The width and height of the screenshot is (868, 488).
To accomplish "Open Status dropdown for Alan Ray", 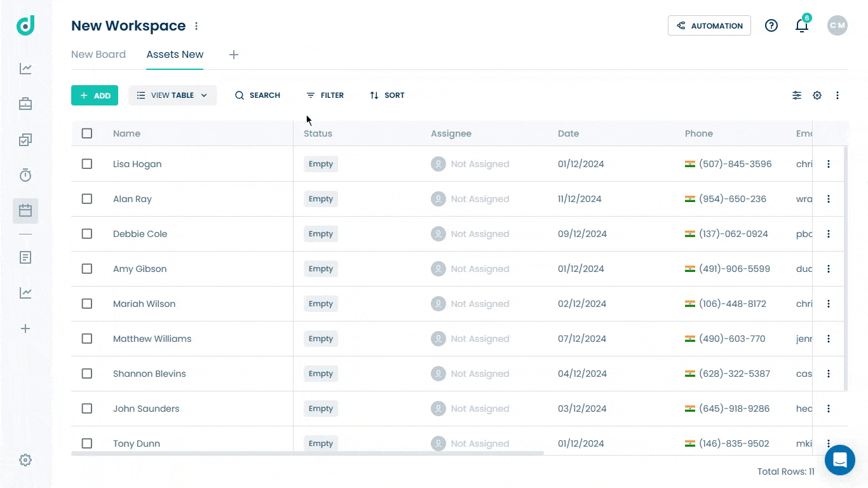I will click(321, 199).
